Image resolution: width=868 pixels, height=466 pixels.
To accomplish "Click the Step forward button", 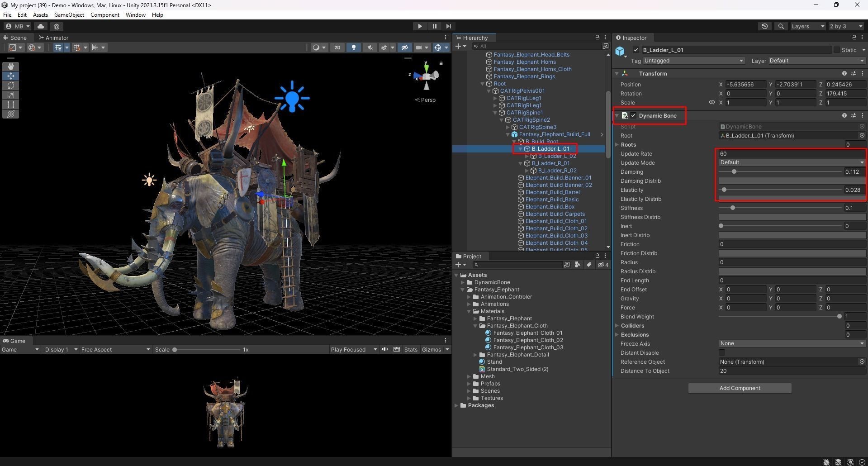I will (x=448, y=26).
